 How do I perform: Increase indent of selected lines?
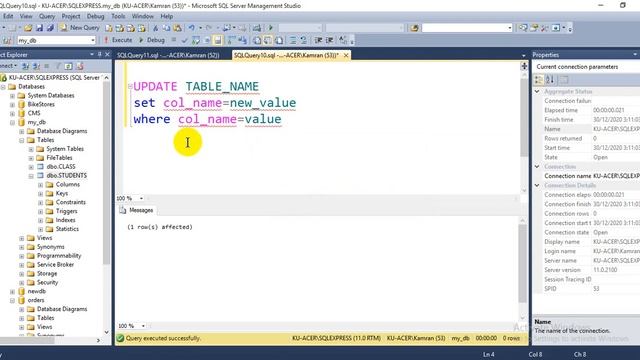coord(329,40)
